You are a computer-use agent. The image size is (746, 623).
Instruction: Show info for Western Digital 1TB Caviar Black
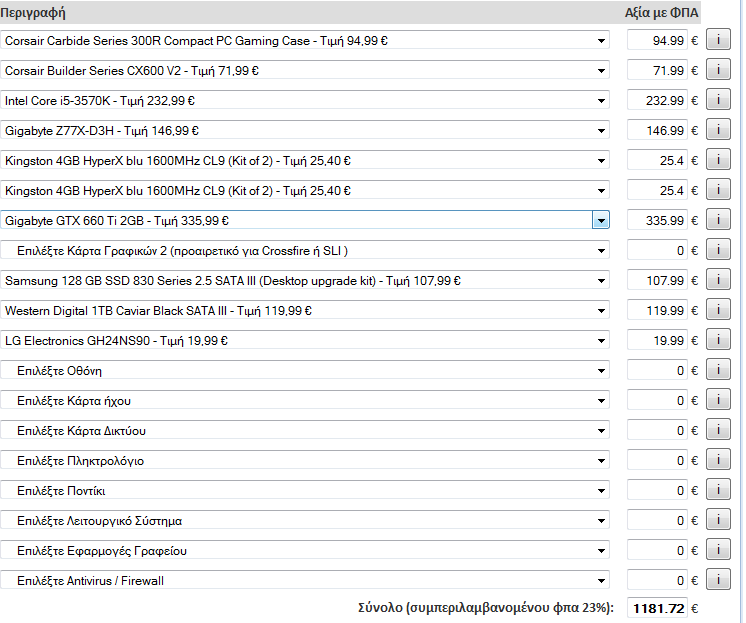(x=718, y=310)
